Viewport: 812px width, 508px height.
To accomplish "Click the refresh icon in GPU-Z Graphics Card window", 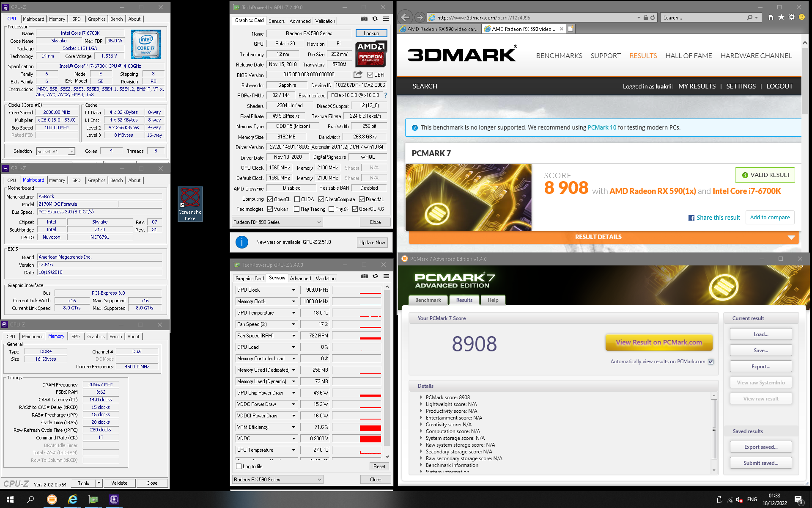I will click(375, 19).
